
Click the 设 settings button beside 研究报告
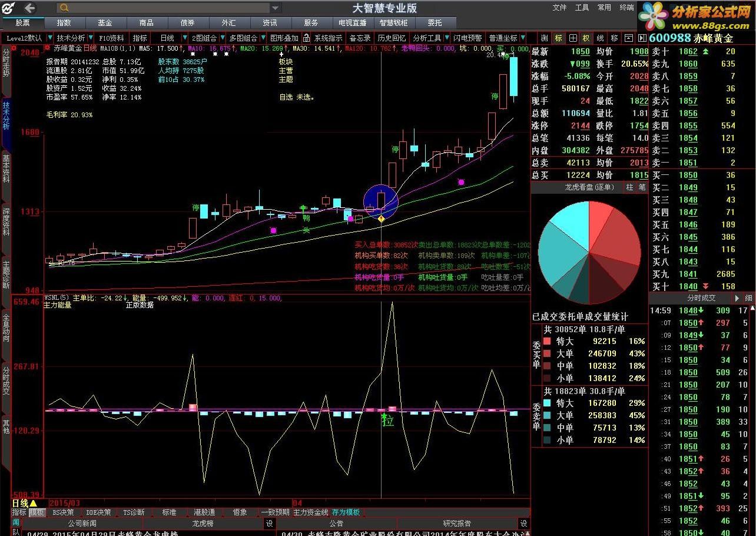(x=523, y=523)
